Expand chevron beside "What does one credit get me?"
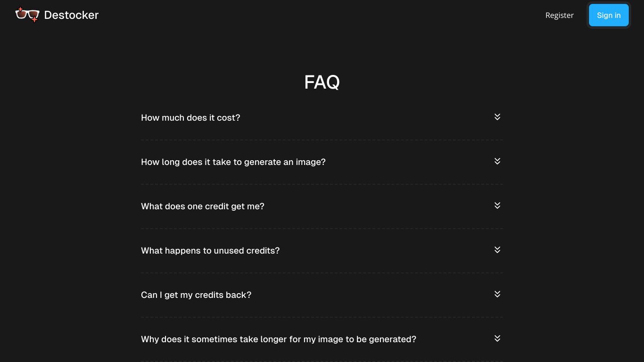Screen dimensions: 644x362 497,206
